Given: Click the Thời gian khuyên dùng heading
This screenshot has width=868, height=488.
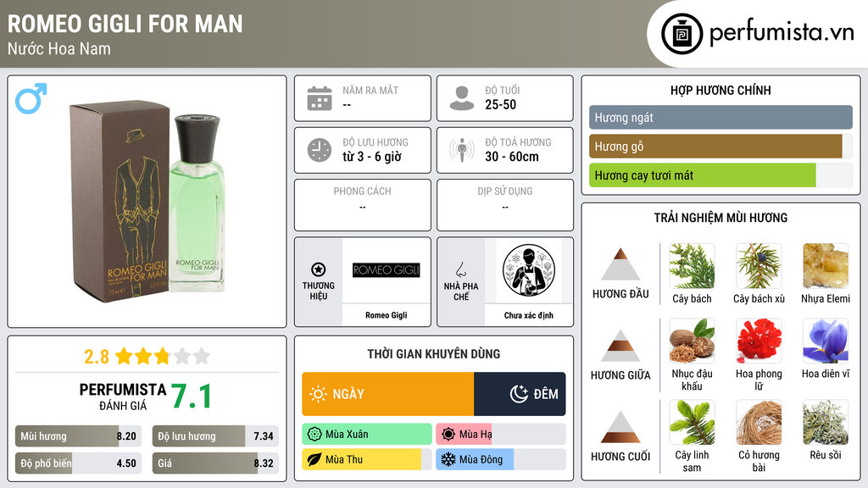Looking at the screenshot, I should point(434,353).
